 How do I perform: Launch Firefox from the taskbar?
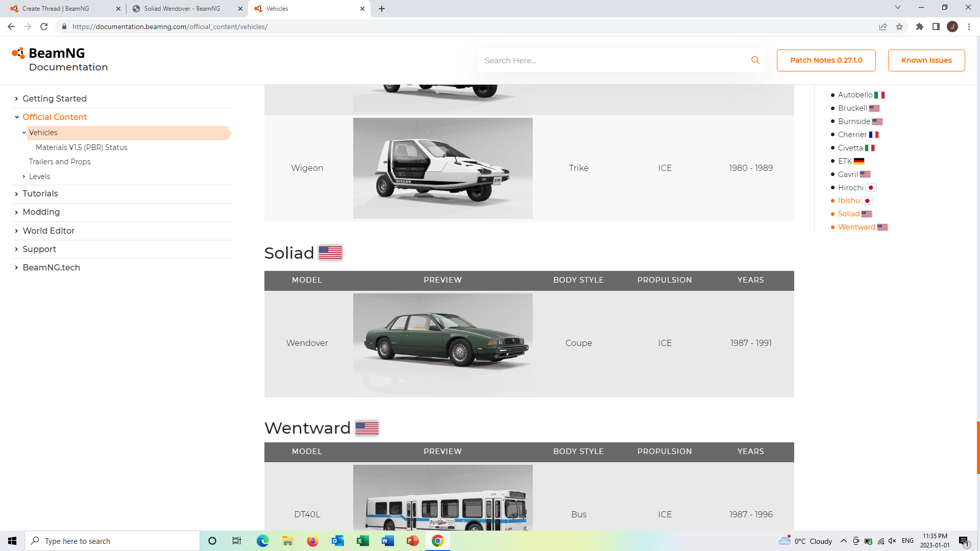[x=312, y=541]
